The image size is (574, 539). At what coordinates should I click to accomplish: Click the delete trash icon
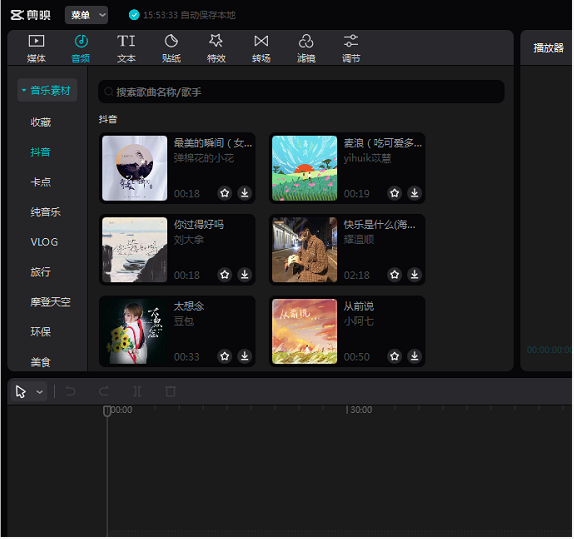pos(171,391)
